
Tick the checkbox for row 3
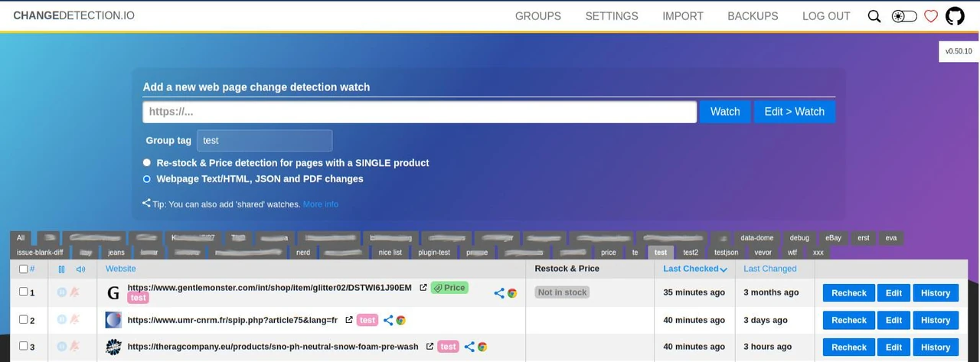point(24,346)
